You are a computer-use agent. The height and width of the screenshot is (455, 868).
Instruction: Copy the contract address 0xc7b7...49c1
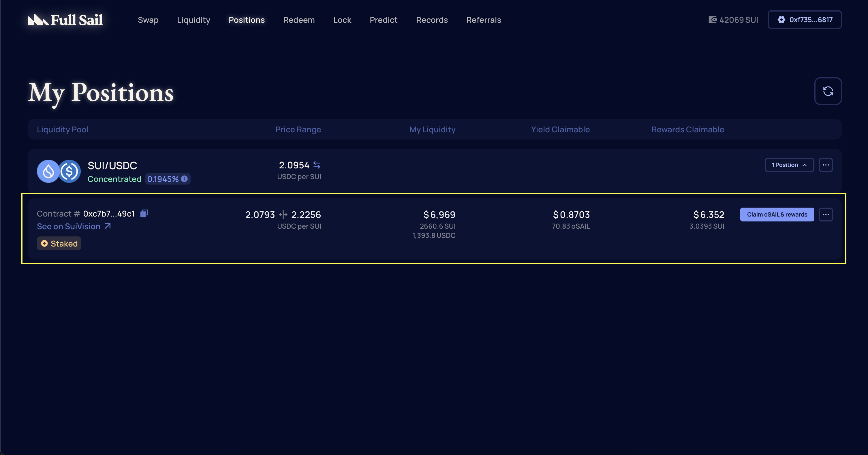tap(144, 213)
